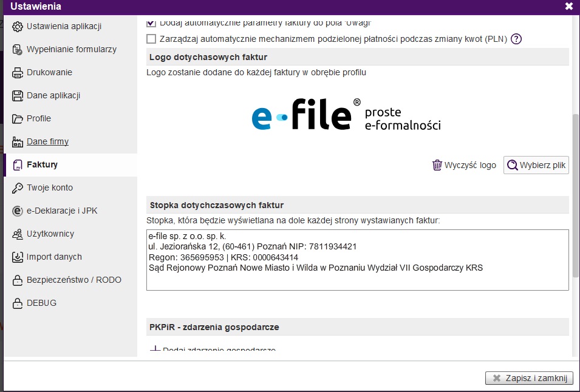580x392 pixels.
Task: Click the e-Deklaracje i JPK icon
Action: (x=17, y=211)
